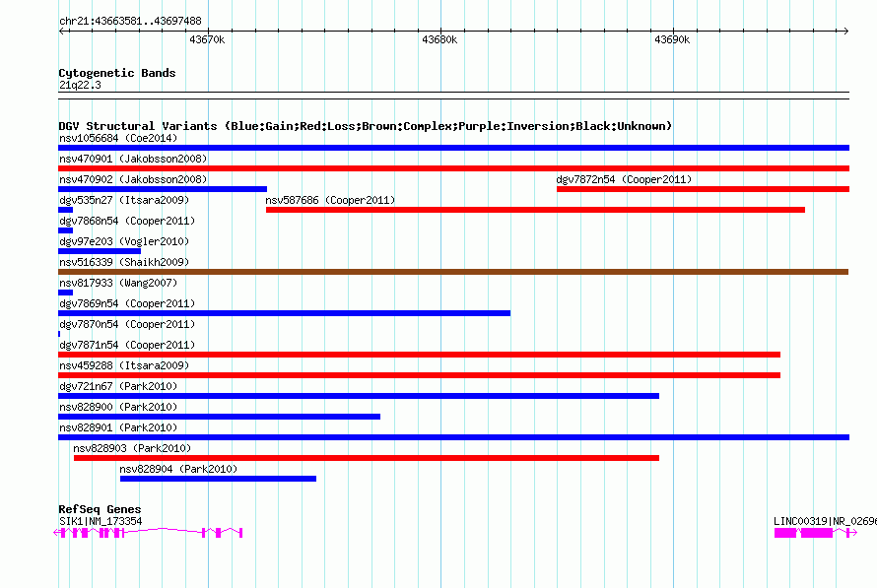
Task: Click the nsv828901 (Park2010) label
Action: click(118, 427)
